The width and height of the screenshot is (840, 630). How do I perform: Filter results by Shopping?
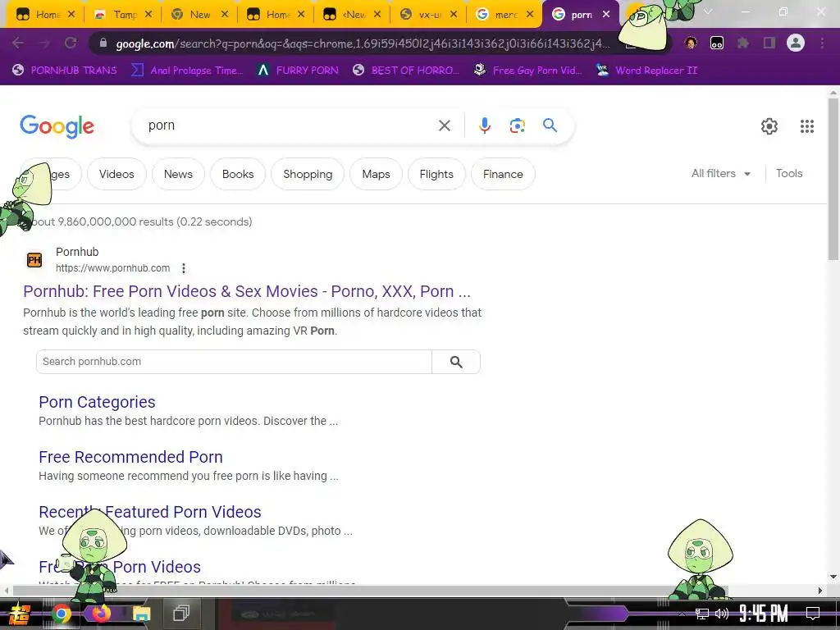308,174
